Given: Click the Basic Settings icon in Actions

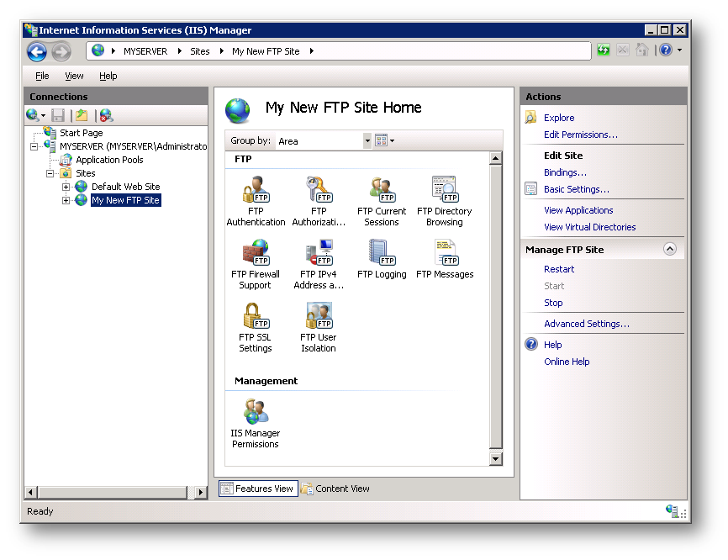Looking at the screenshot, I should [530, 189].
